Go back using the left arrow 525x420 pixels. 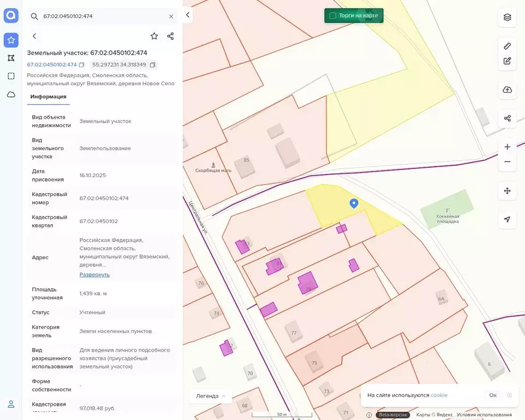pos(34,36)
